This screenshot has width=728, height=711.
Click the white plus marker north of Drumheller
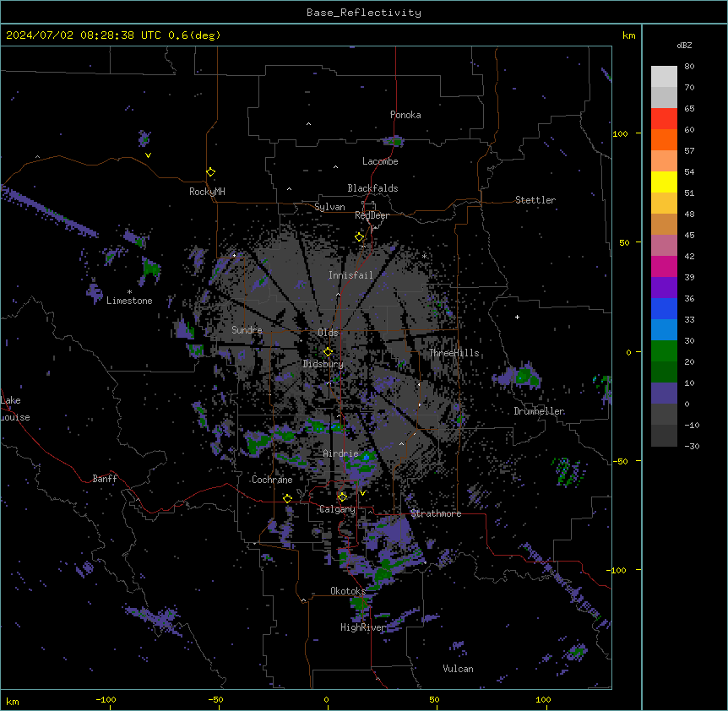517,317
